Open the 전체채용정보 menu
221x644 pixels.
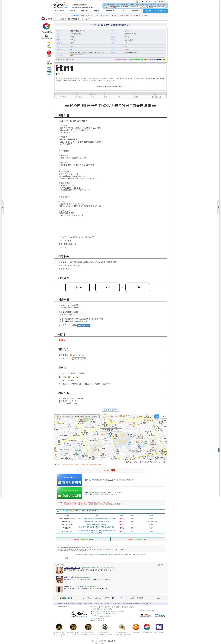[60, 11]
